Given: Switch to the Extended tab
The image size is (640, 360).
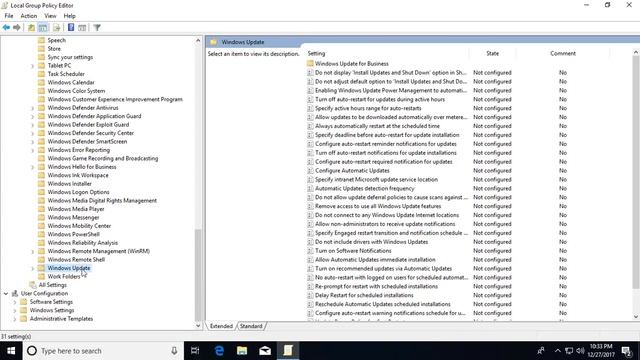Looking at the screenshot, I should tap(221, 326).
